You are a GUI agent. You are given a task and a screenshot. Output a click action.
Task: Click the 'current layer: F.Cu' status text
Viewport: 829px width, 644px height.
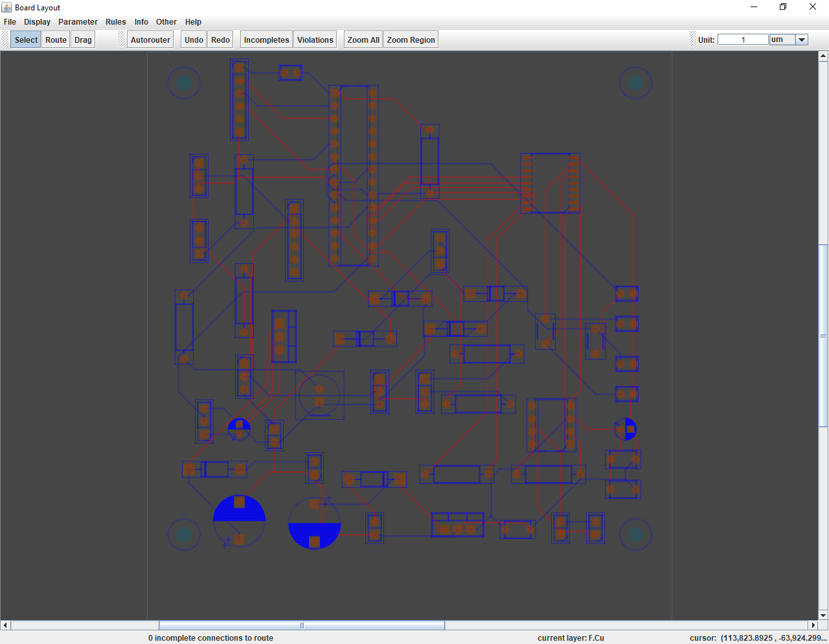point(571,638)
